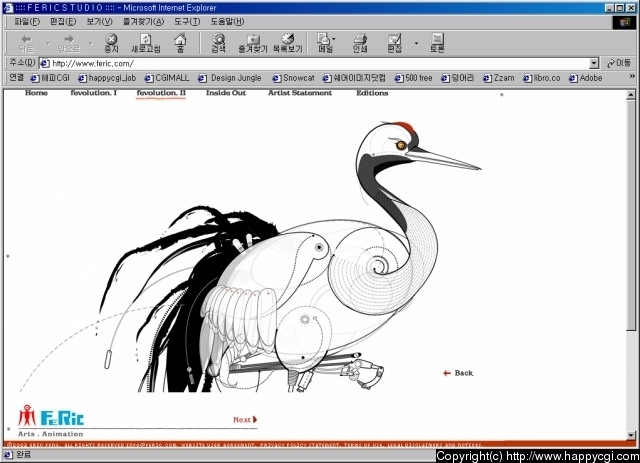This screenshot has height=463, width=640.
Task: Open the Back button history dropdown arrow
Action: point(48,43)
